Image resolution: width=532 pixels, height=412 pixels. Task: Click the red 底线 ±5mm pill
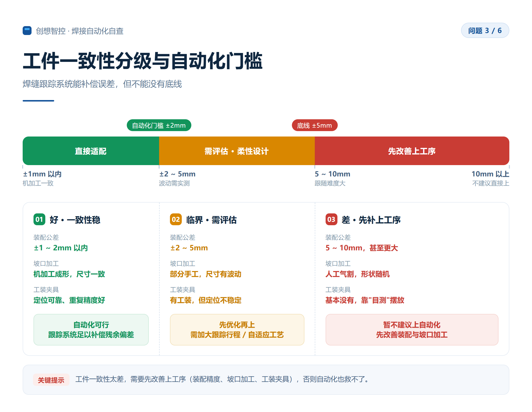315,125
